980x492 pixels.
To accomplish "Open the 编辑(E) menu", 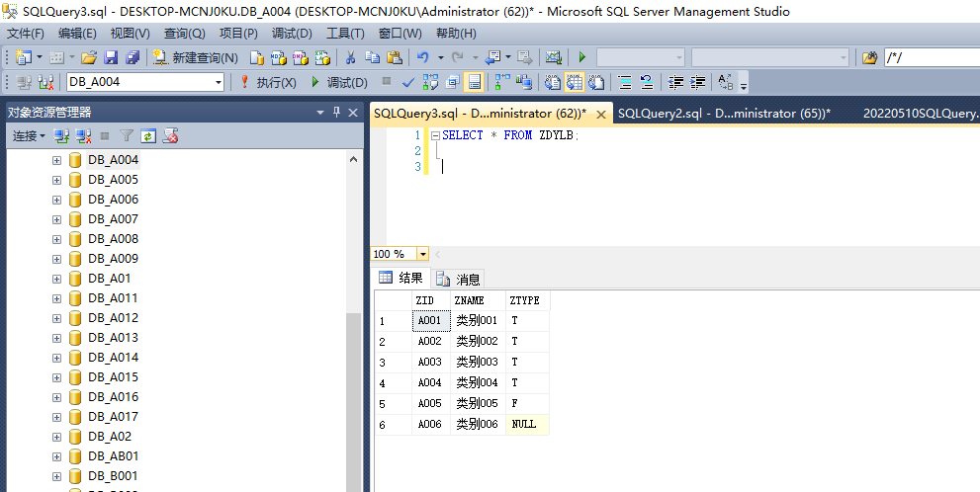I will click(77, 33).
